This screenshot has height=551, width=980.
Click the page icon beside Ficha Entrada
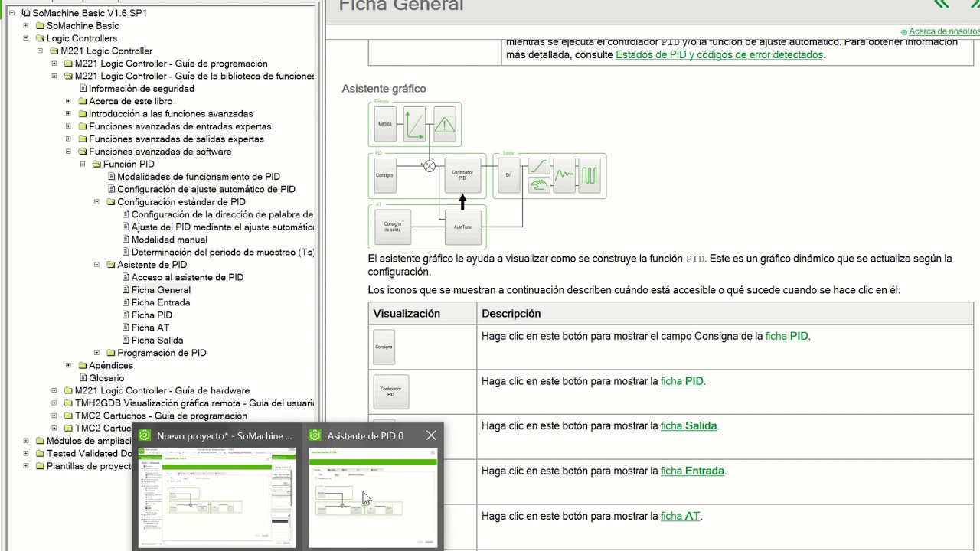[x=126, y=303]
